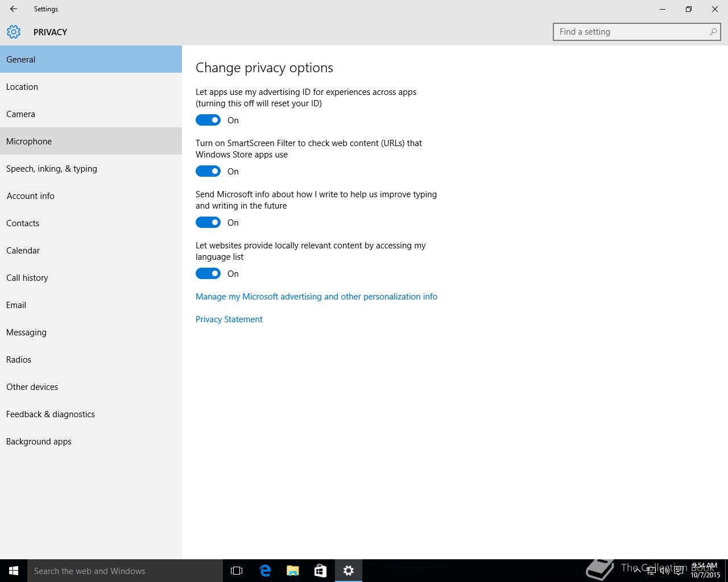
Task: Open the Calendar privacy section
Action: [91, 250]
